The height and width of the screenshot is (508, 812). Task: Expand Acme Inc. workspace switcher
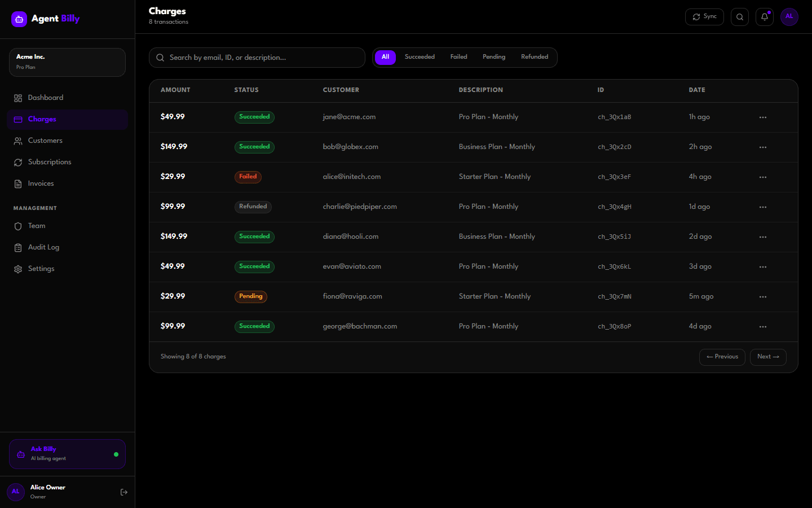(x=67, y=62)
